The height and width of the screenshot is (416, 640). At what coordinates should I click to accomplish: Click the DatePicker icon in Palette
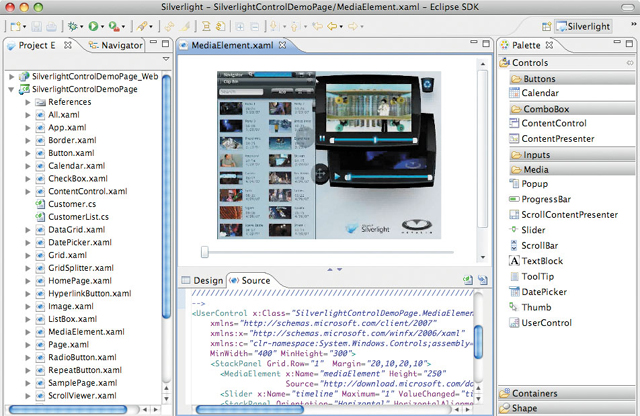pos(514,291)
